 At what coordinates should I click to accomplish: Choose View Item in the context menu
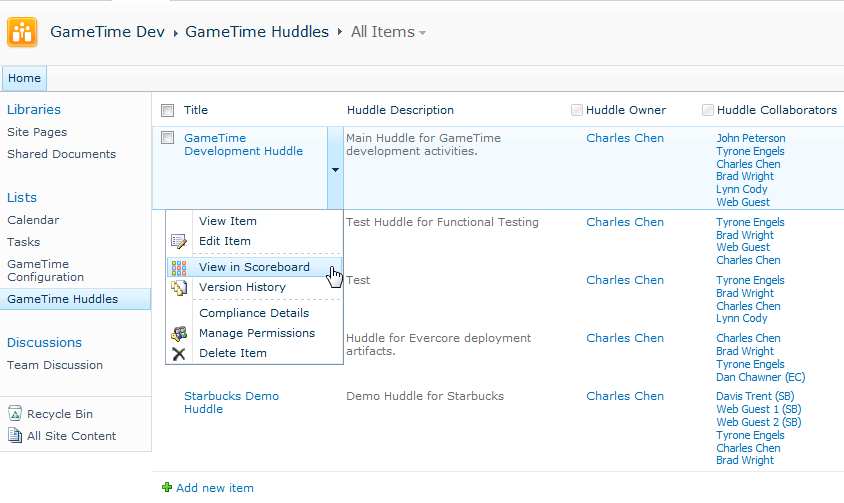(228, 221)
